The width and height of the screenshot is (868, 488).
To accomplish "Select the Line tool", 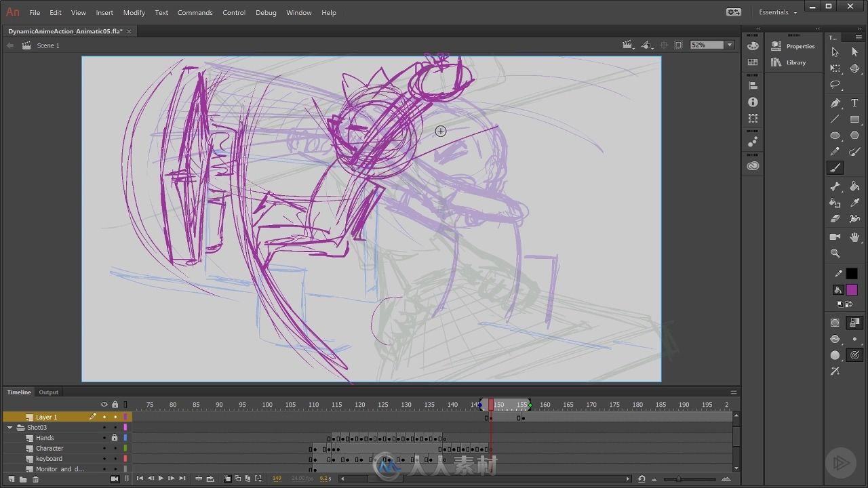I will click(x=835, y=119).
